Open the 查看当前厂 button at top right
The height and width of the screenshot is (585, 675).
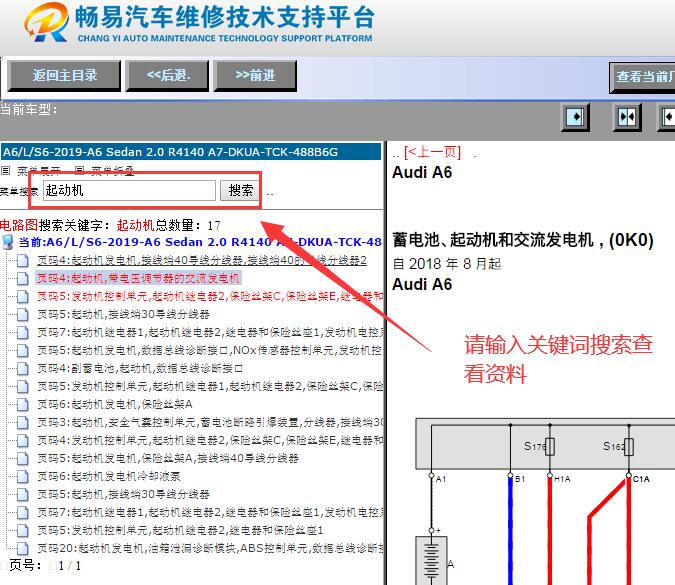642,77
